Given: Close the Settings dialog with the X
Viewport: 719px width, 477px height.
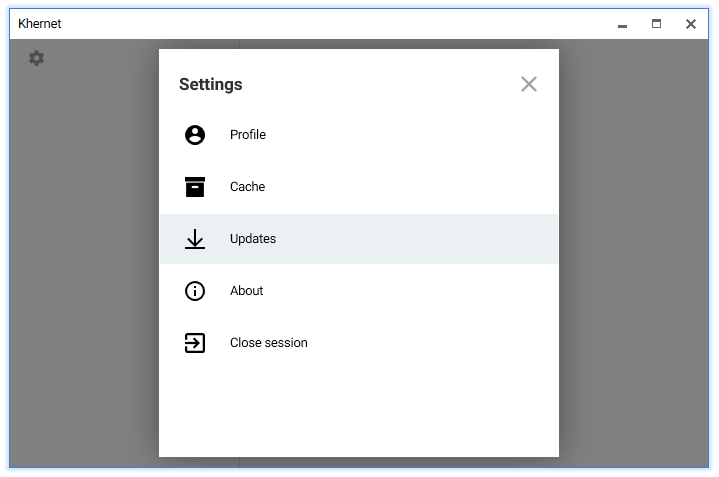Looking at the screenshot, I should [x=529, y=84].
